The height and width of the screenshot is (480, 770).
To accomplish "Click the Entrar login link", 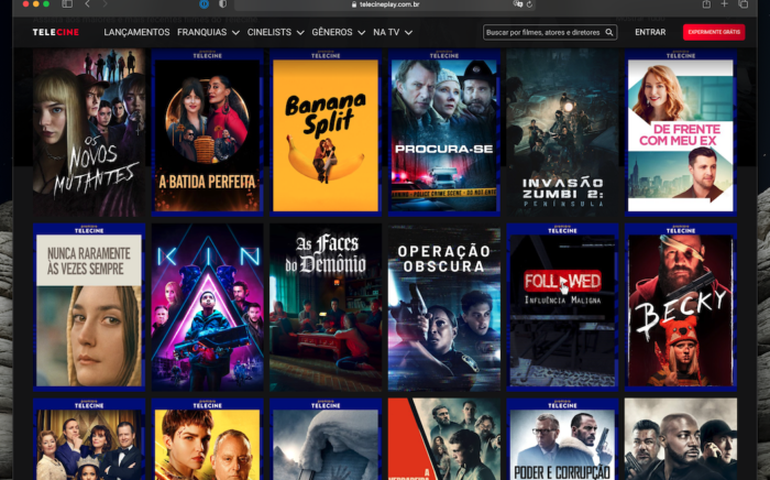I will [x=650, y=32].
